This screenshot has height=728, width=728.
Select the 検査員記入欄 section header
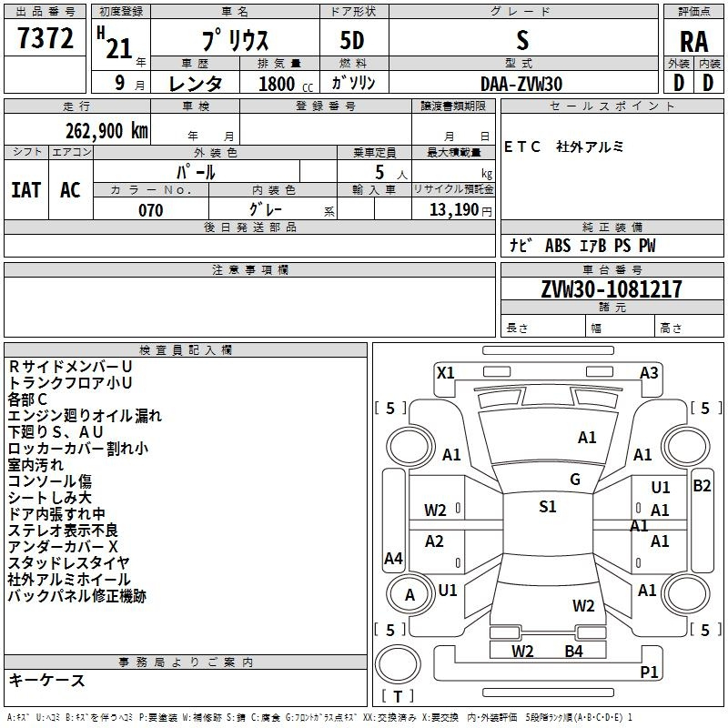pos(186,350)
